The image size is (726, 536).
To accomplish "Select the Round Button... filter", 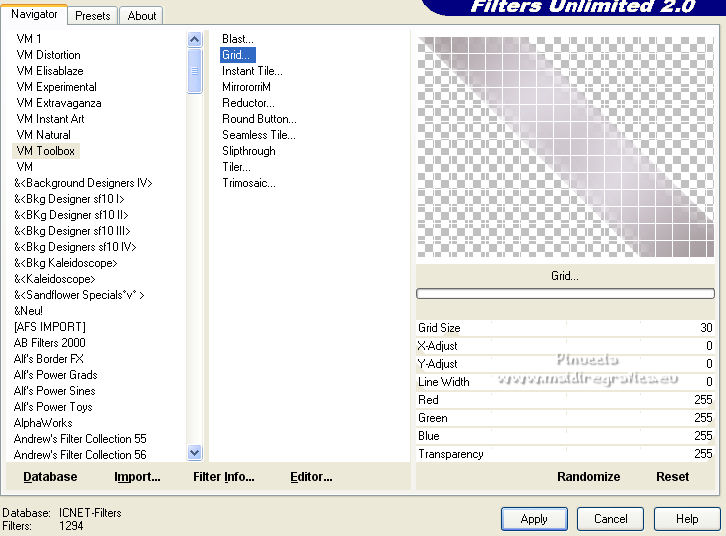I will coord(259,119).
